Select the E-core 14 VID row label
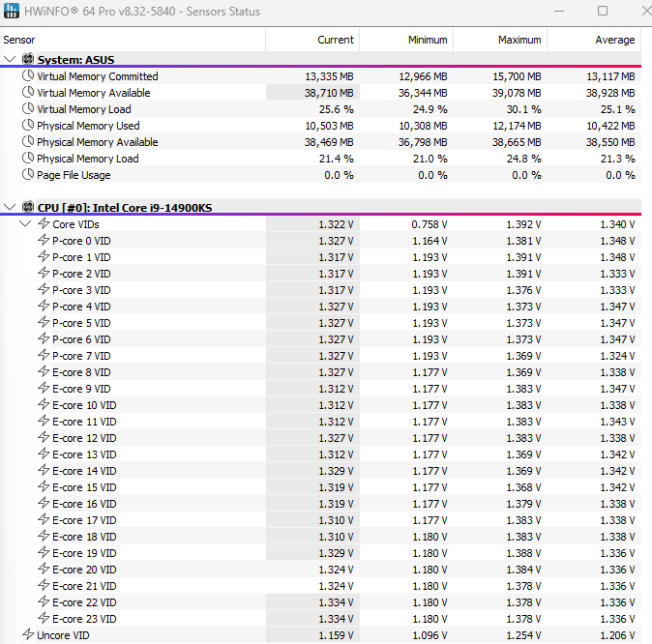The height and width of the screenshot is (644, 652). click(84, 471)
